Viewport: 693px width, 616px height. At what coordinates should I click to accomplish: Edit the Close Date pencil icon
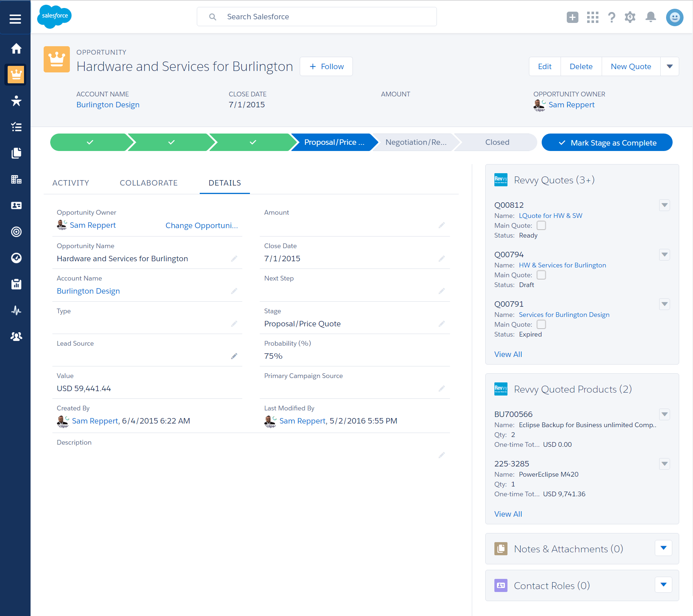point(442,258)
